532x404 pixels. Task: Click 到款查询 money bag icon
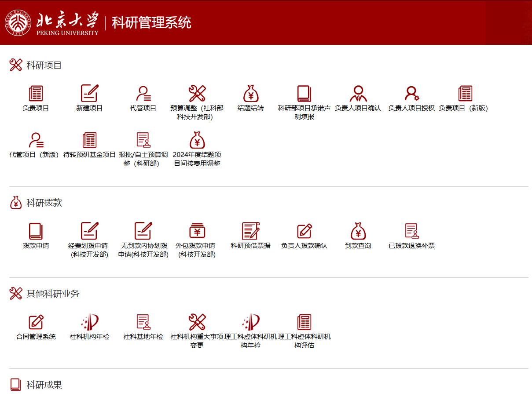coord(358,231)
